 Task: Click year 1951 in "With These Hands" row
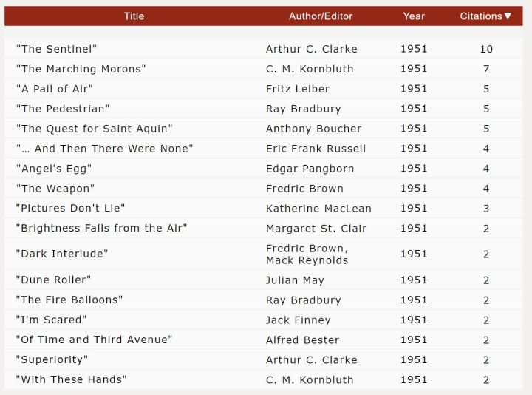tap(414, 380)
